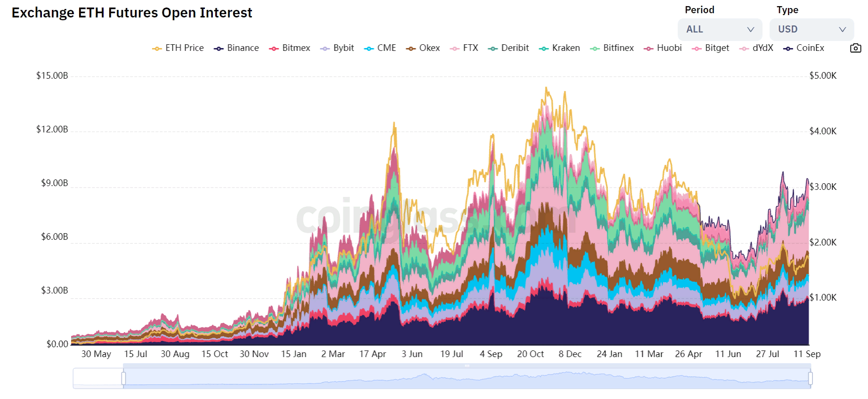Select the dYdX legend item
The width and height of the screenshot is (868, 399).
coord(757,48)
